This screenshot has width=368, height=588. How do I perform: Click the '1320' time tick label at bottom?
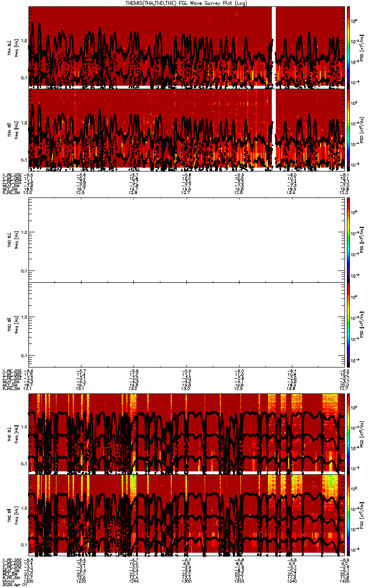click(x=239, y=581)
